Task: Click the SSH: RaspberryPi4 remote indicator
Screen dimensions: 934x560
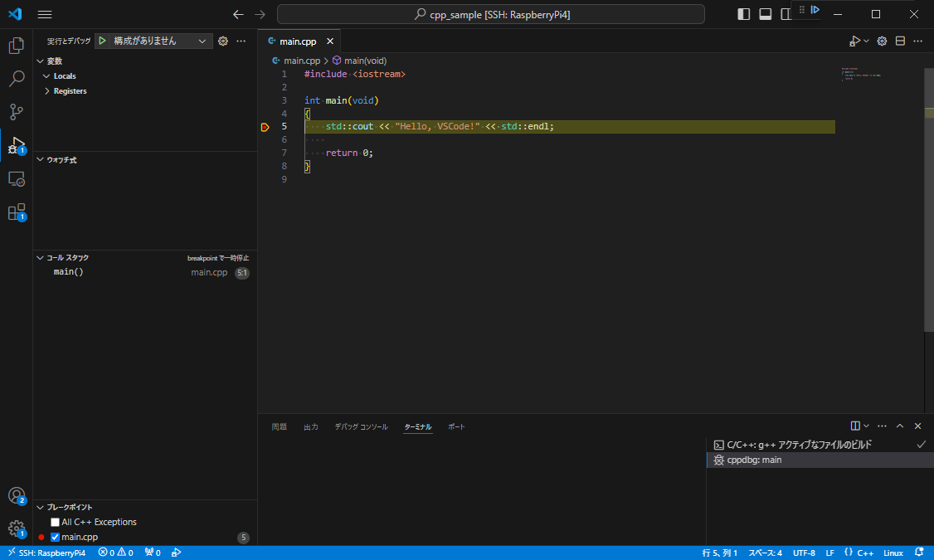Action: point(46,552)
